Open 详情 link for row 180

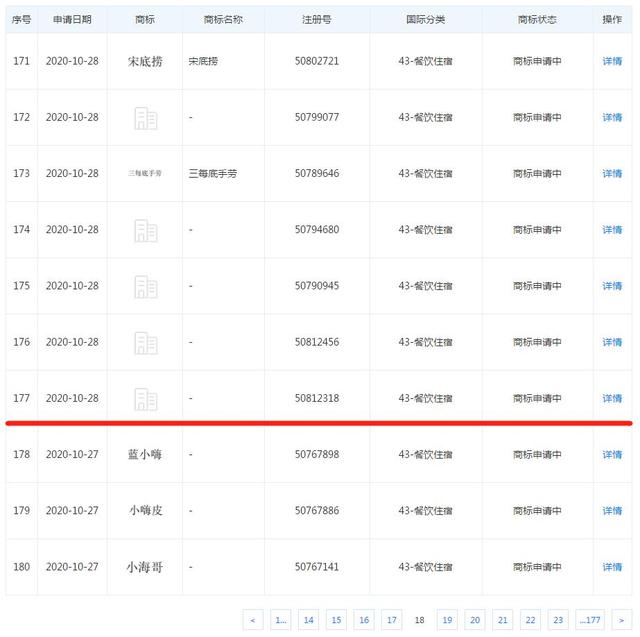612,567
